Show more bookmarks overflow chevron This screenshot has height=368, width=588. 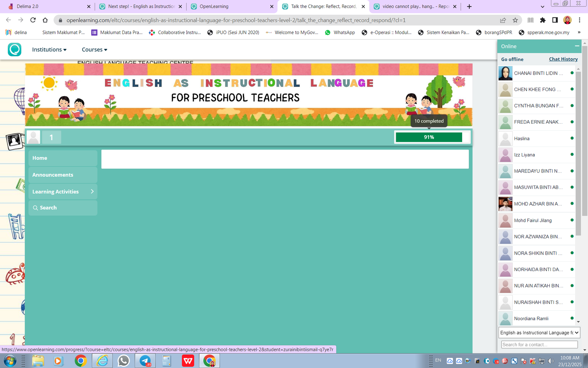point(579,33)
